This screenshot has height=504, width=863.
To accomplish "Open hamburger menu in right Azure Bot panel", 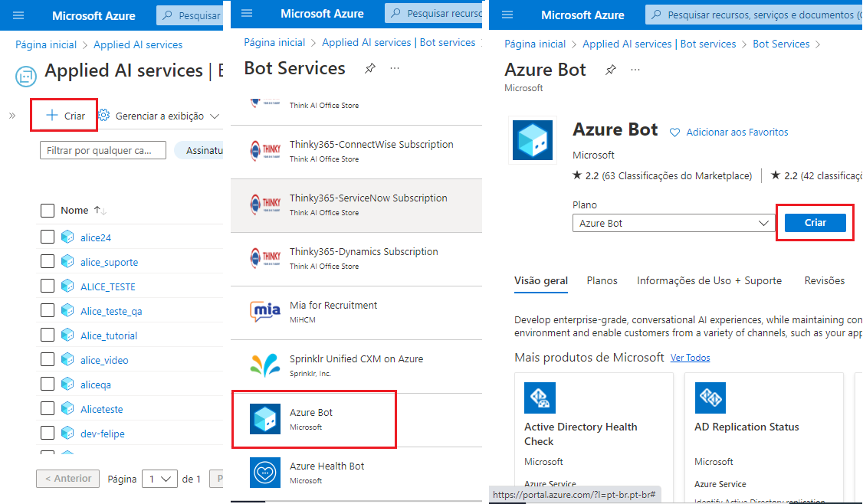I will click(507, 15).
